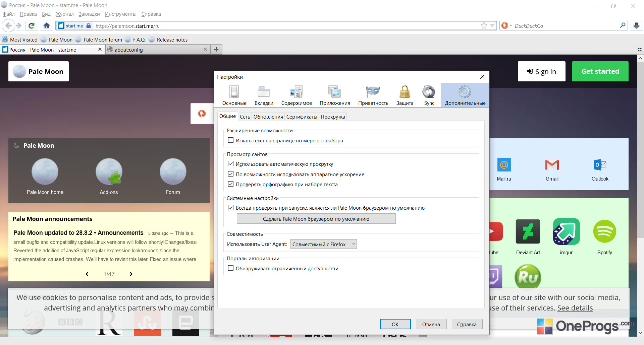Open the downloads arrow button
This screenshot has width=644, height=345.
636,26
